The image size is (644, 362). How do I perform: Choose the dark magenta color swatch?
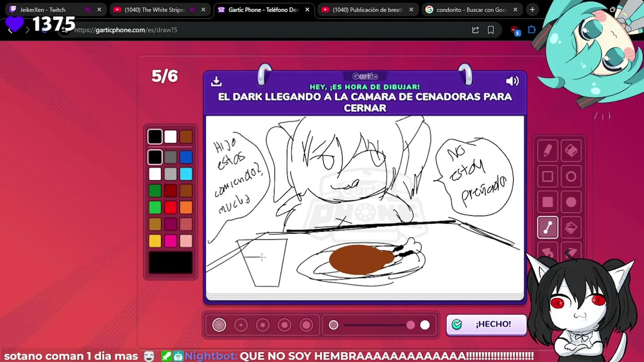[171, 224]
